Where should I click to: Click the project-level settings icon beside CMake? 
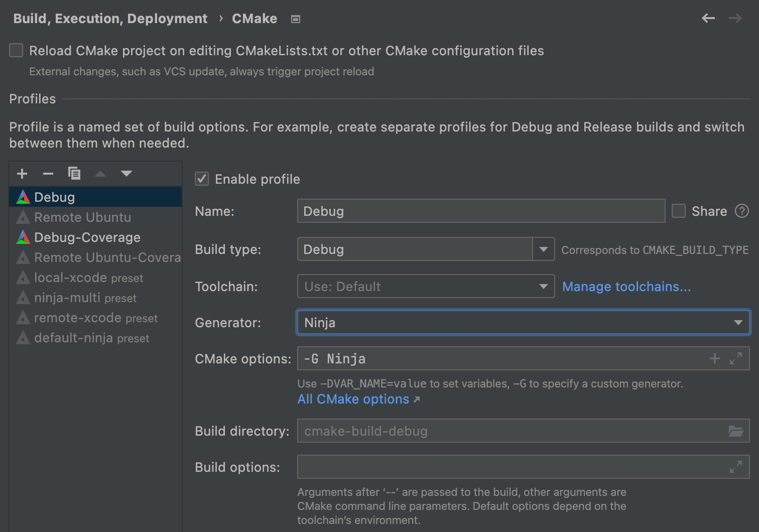(x=296, y=19)
